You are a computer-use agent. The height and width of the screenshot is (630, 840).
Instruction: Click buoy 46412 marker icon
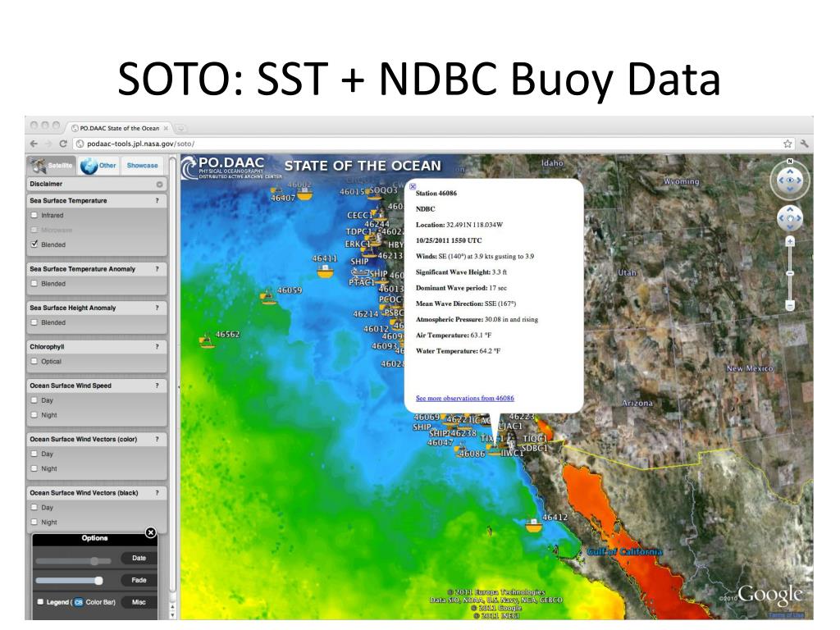click(533, 526)
